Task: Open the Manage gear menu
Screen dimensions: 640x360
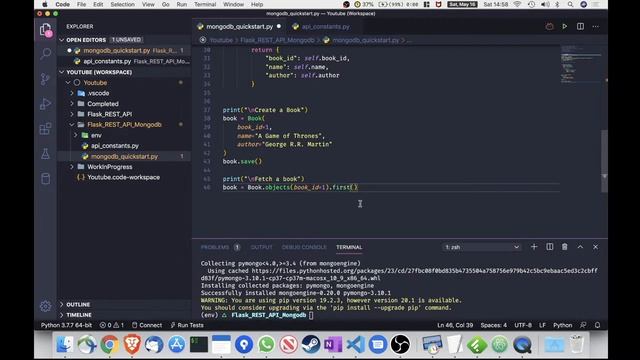Action: pos(45,306)
